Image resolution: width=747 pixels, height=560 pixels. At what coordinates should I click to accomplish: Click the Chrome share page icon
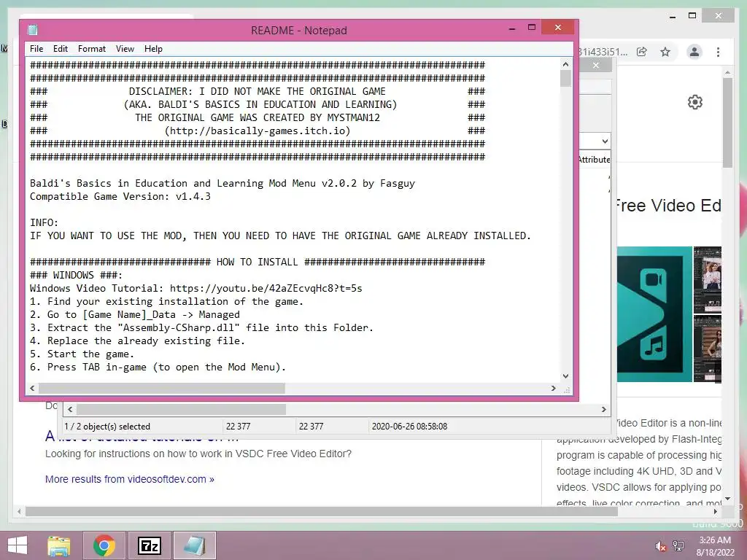tap(642, 52)
